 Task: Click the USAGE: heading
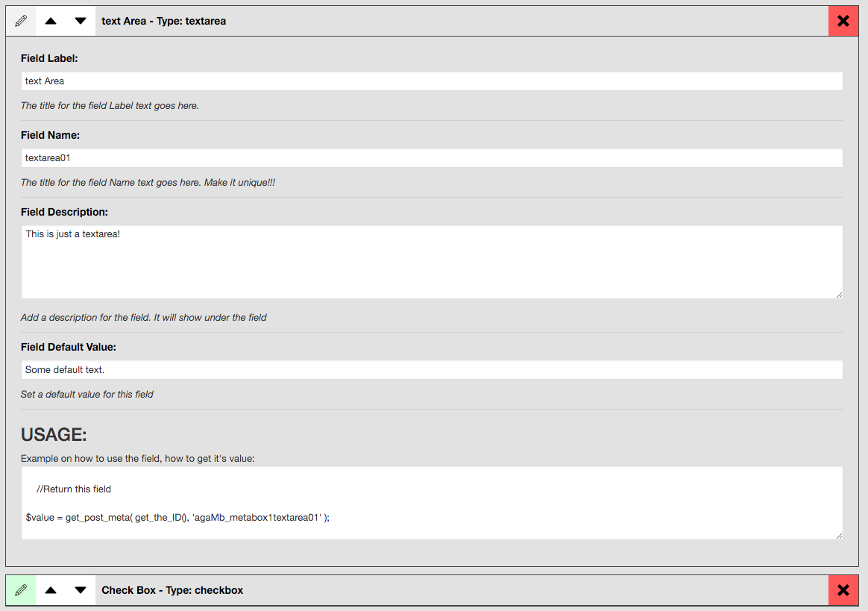[54, 435]
